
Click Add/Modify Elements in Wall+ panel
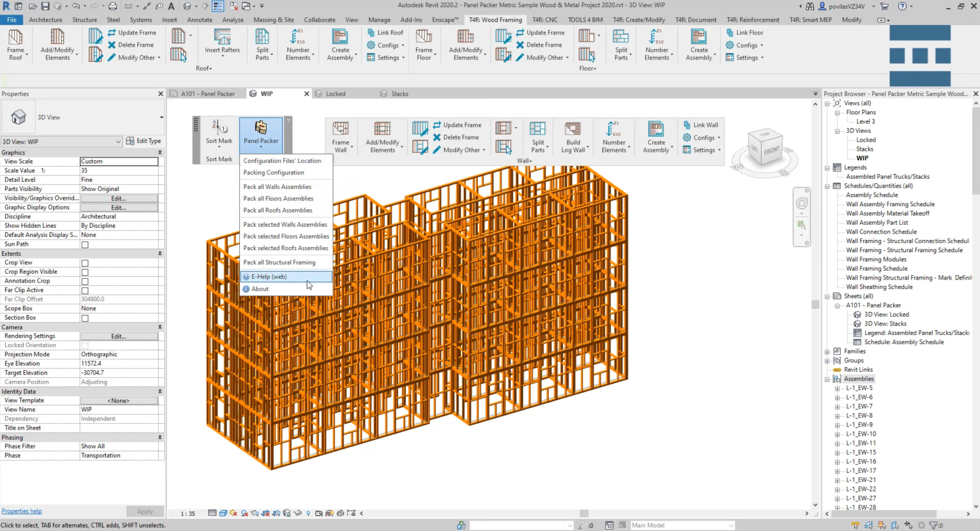point(383,137)
